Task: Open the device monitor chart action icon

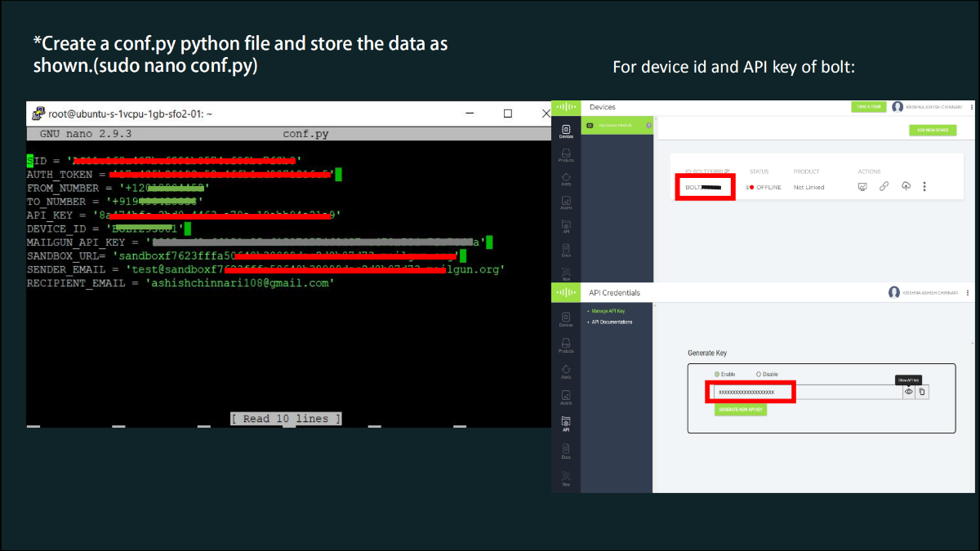Action: (862, 187)
